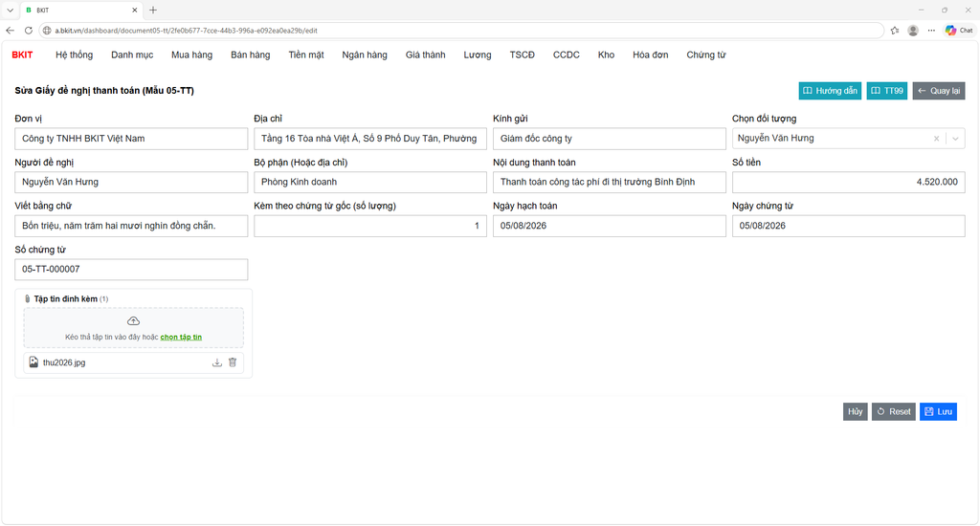The width and height of the screenshot is (980, 526).
Task: Open the Chứng từ menu
Action: pyautogui.click(x=706, y=55)
